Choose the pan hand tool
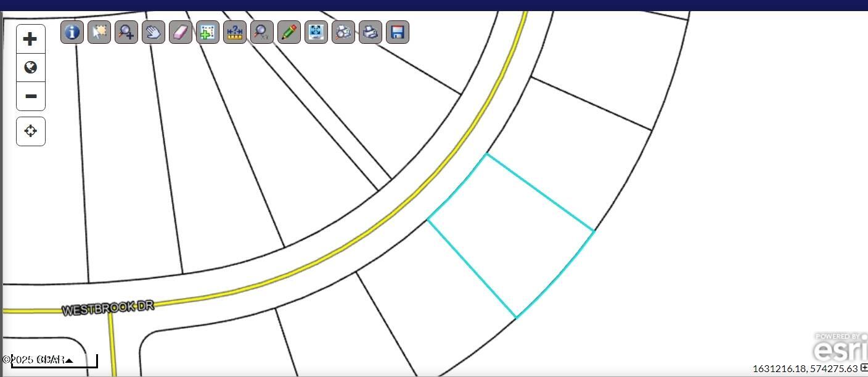The image size is (868, 377). pos(154,32)
